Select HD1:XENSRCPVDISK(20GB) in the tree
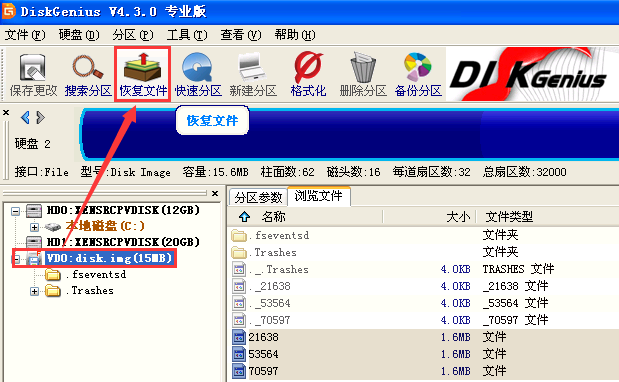The image size is (619, 382). pos(123,242)
